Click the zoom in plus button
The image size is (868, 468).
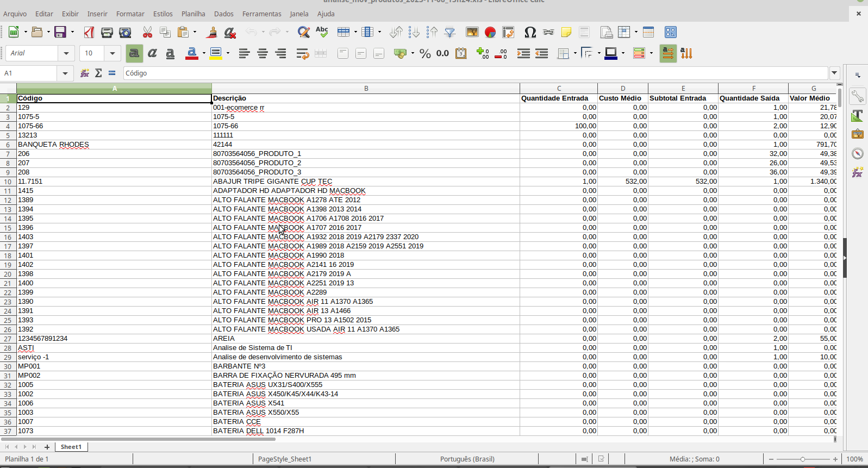(x=835, y=459)
